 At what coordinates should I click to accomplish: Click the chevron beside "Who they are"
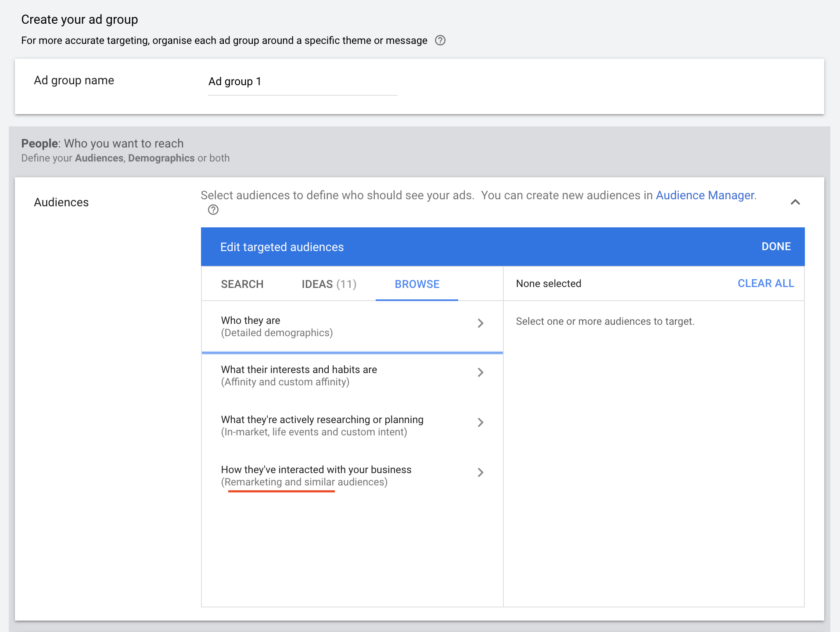pos(481,323)
